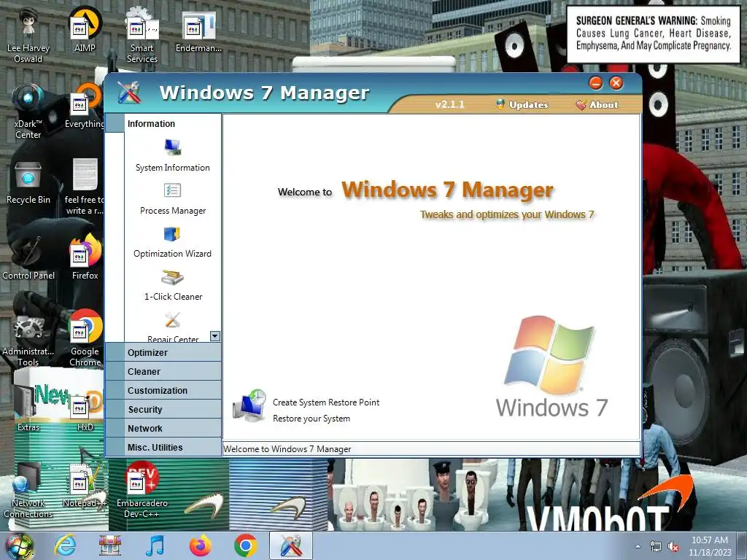Click the music note taskbar icon

click(155, 545)
